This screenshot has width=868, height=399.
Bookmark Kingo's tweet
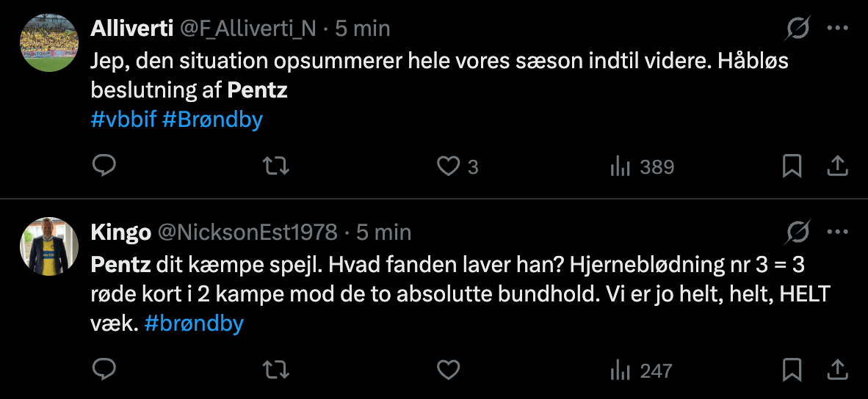[792, 370]
